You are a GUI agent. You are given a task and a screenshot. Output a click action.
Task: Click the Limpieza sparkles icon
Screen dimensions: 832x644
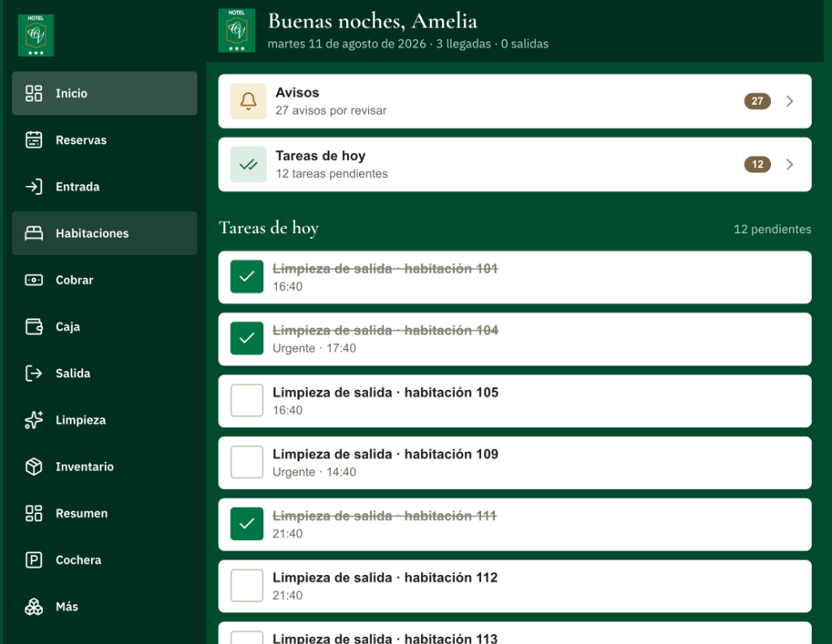33,420
